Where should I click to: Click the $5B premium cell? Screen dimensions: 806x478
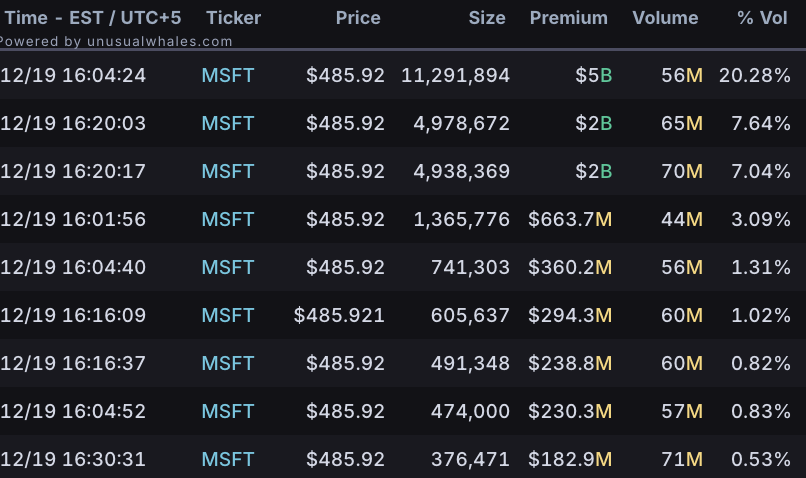[594, 76]
